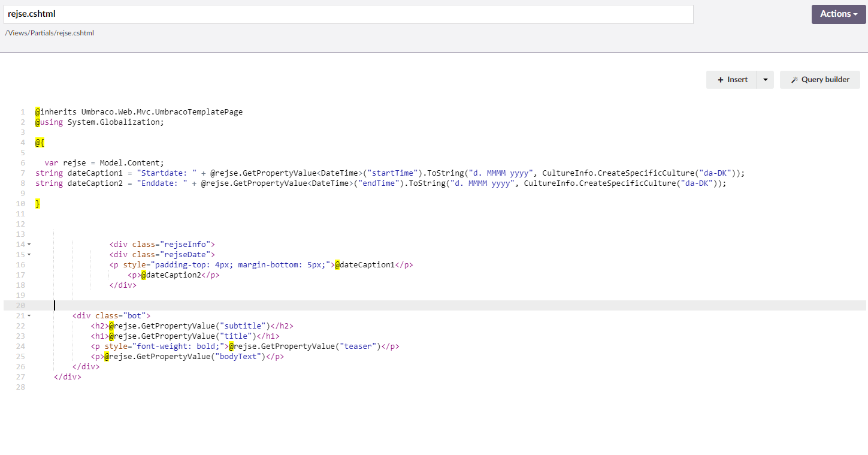This screenshot has height=455, width=868.
Task: Click the closing </div> on line 18
Action: pos(123,285)
